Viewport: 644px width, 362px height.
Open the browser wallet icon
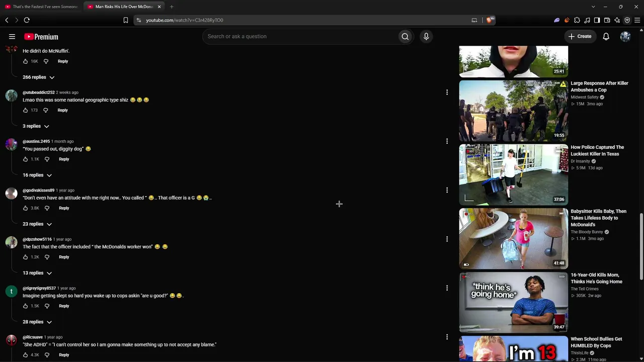pyautogui.click(x=607, y=20)
